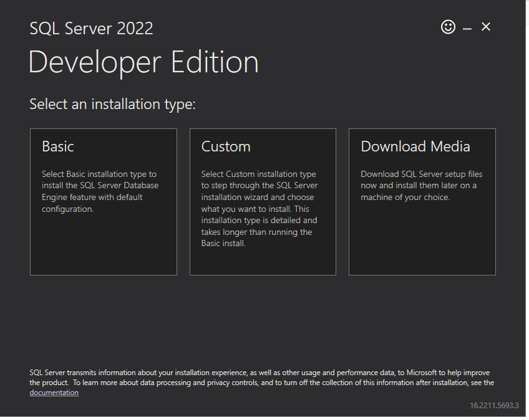Select the Download Media option

click(422, 201)
